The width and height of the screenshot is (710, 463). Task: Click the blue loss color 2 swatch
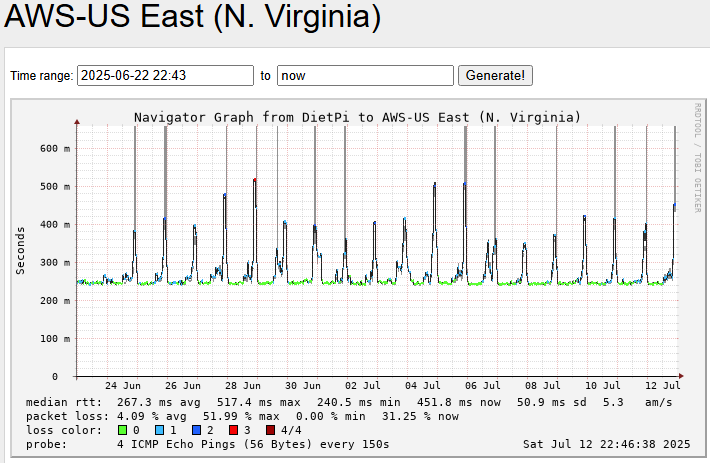click(x=196, y=430)
